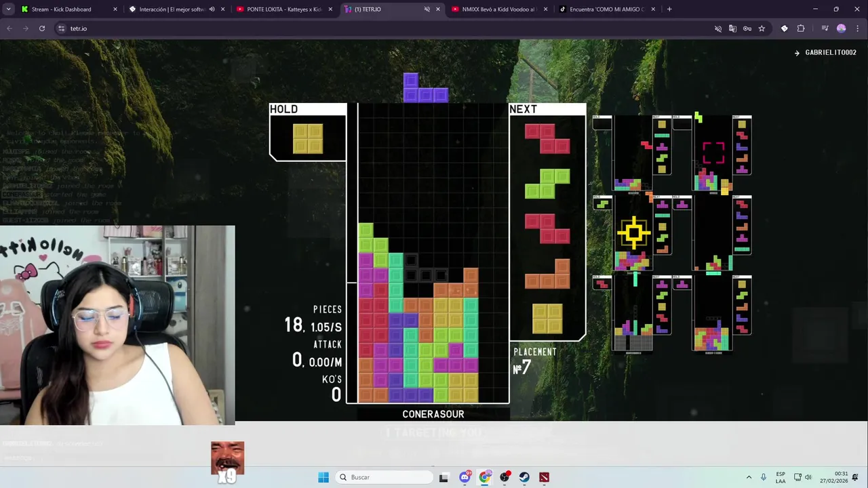
Task: Expand hidden system tray icons
Action: click(749, 477)
